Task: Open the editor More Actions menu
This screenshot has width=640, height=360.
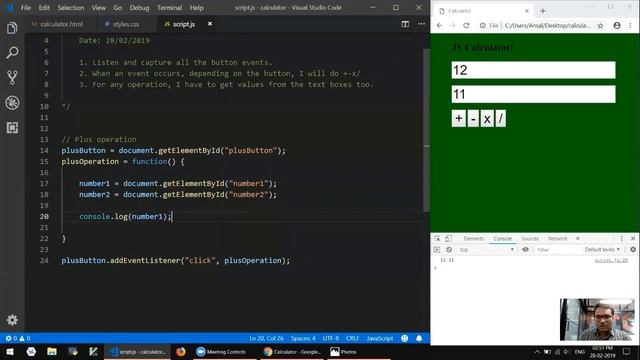Action: pyautogui.click(x=421, y=24)
